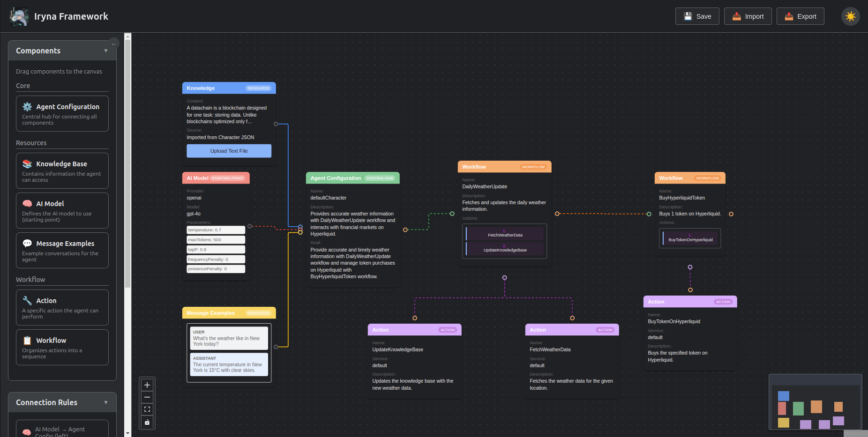The width and height of the screenshot is (868, 437).
Task: Edit the topP parameter field
Action: coord(216,250)
